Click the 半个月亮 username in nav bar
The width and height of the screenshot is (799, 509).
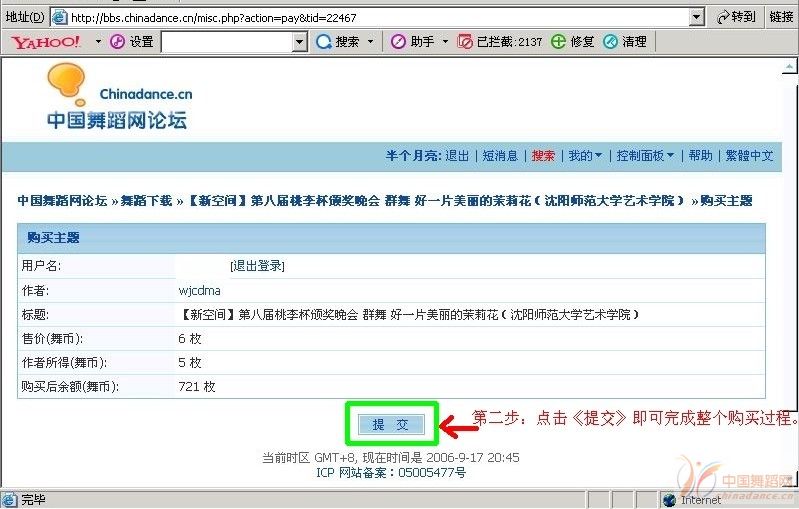(412, 155)
